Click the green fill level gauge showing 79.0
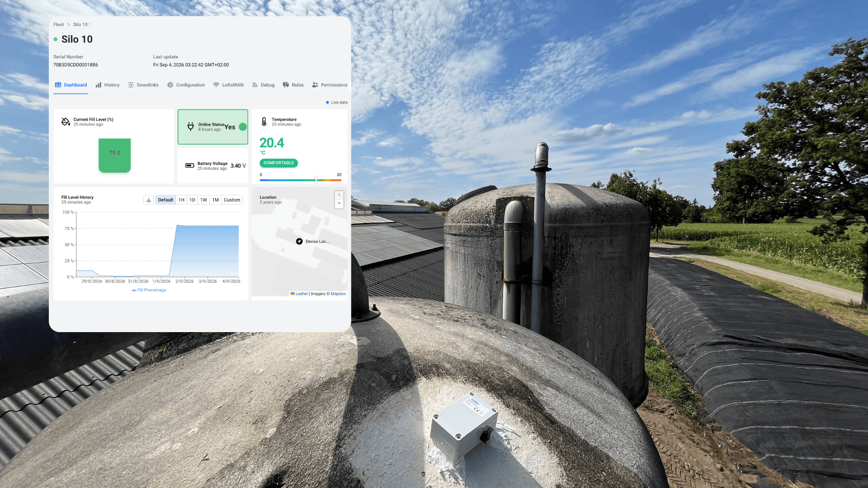Screen dimensions: 868x488 tap(114, 155)
